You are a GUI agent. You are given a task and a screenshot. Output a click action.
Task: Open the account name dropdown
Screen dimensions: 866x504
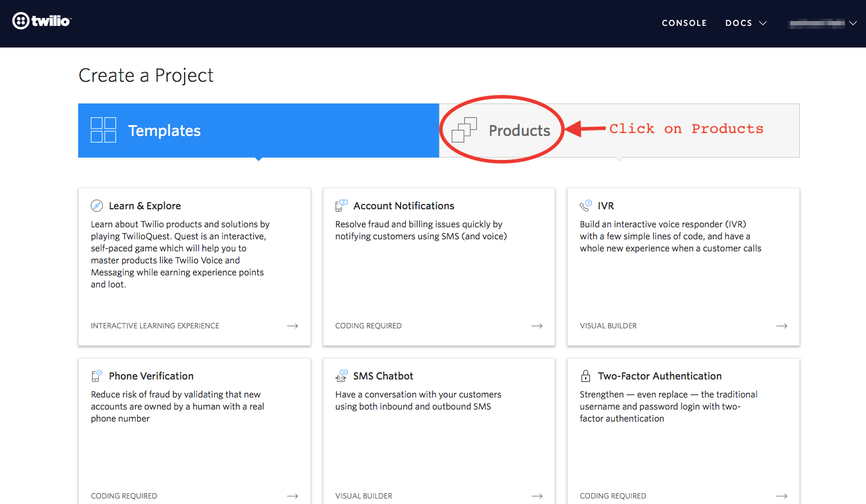[x=823, y=23]
